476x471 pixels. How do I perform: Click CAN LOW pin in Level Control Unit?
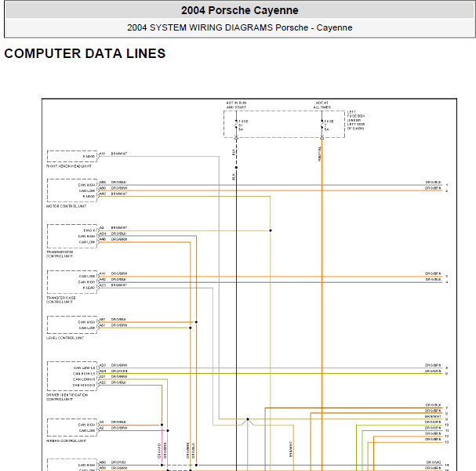pyautogui.click(x=87, y=328)
